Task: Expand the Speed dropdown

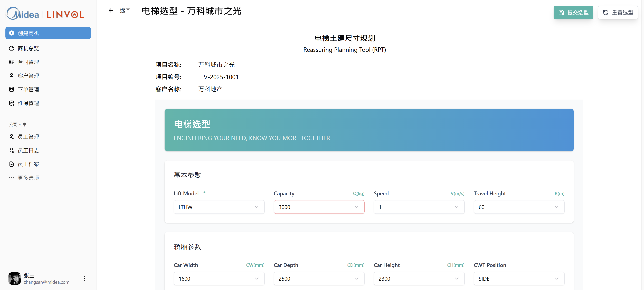Action: click(419, 207)
